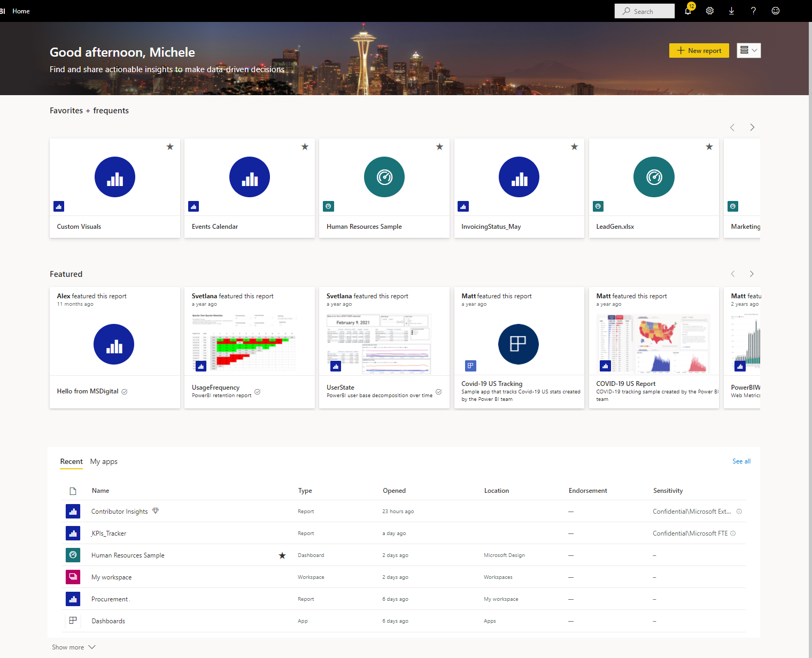Open InvoicingStatus_May report icon
Image resolution: width=812 pixels, height=658 pixels.
coord(519,177)
